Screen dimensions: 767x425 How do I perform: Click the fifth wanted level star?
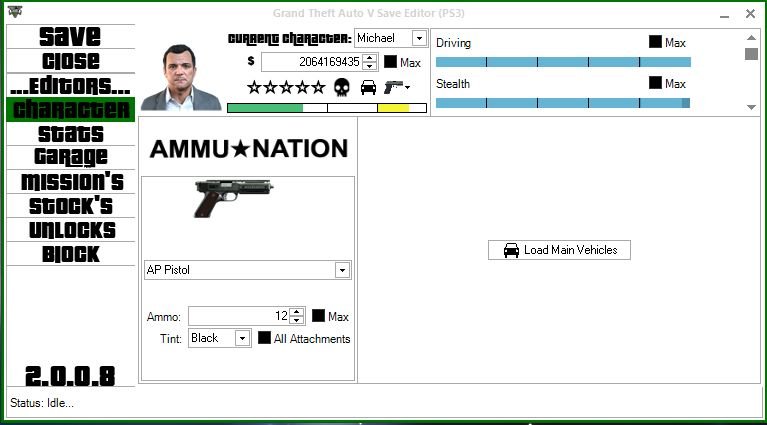click(x=318, y=88)
